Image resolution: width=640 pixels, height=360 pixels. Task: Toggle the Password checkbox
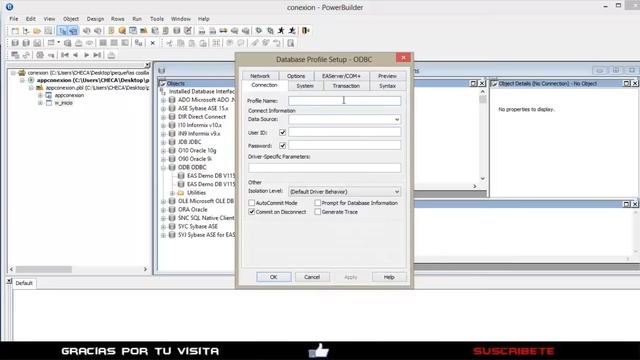(282, 146)
